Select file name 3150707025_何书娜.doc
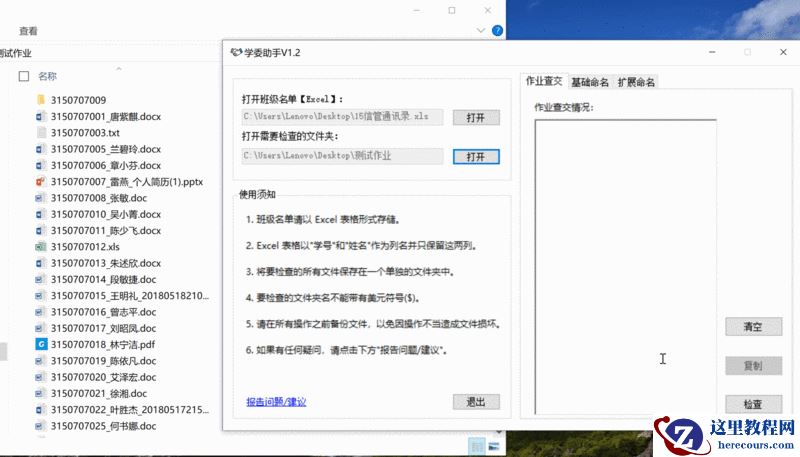This screenshot has width=800, height=457. tap(103, 426)
